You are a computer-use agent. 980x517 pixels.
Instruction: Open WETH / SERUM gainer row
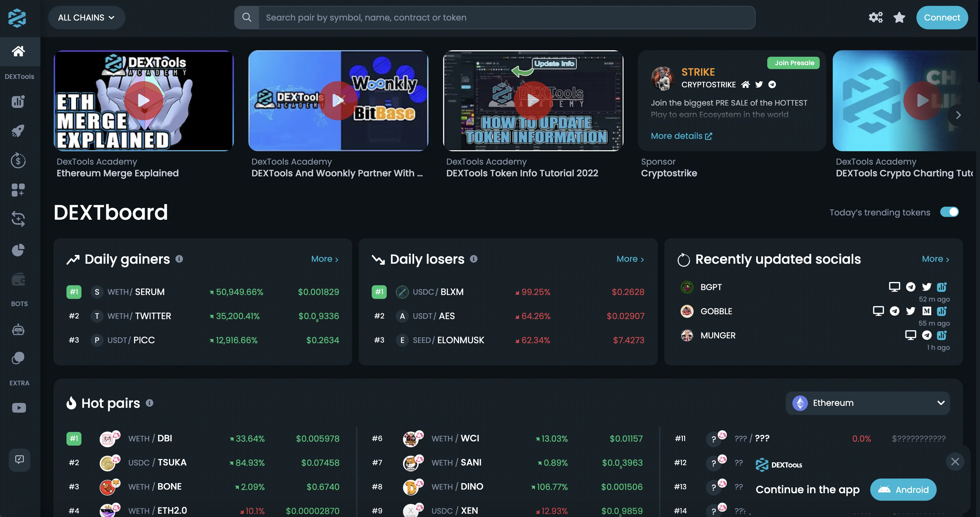(203, 292)
